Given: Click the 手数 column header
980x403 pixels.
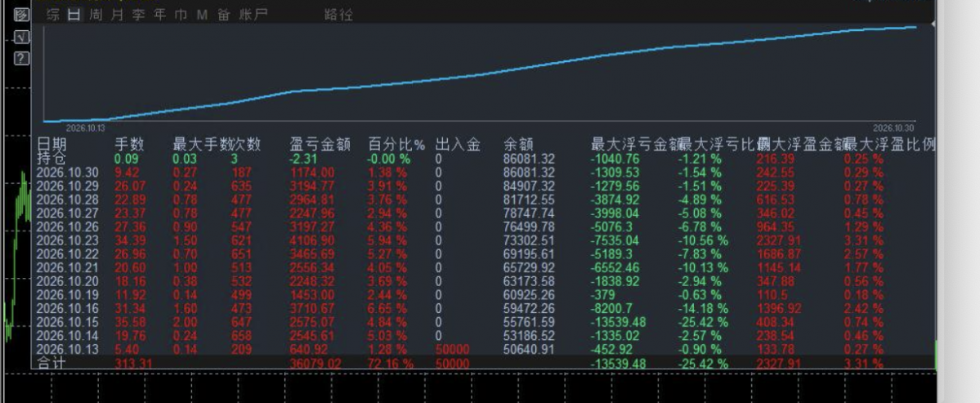Looking at the screenshot, I should coord(129,145).
